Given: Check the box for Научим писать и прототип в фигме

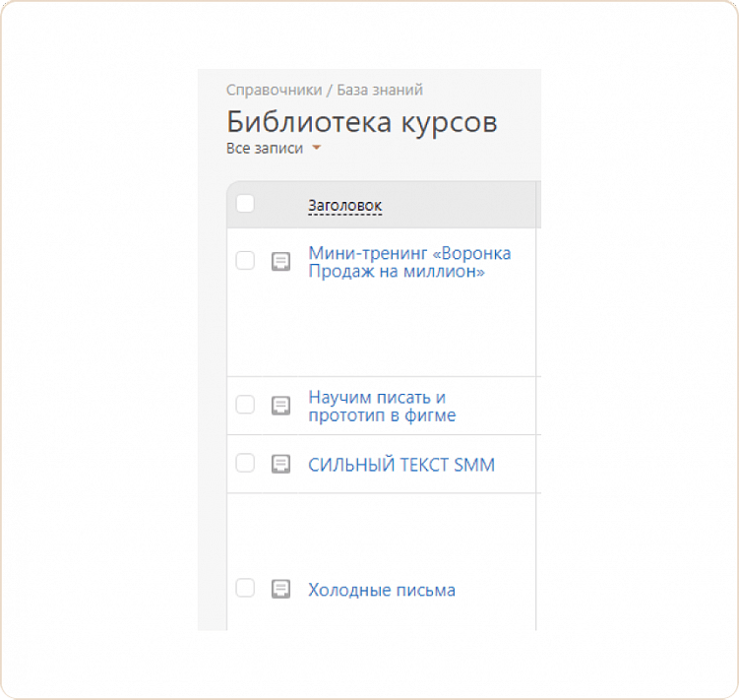Looking at the screenshot, I should [x=245, y=405].
